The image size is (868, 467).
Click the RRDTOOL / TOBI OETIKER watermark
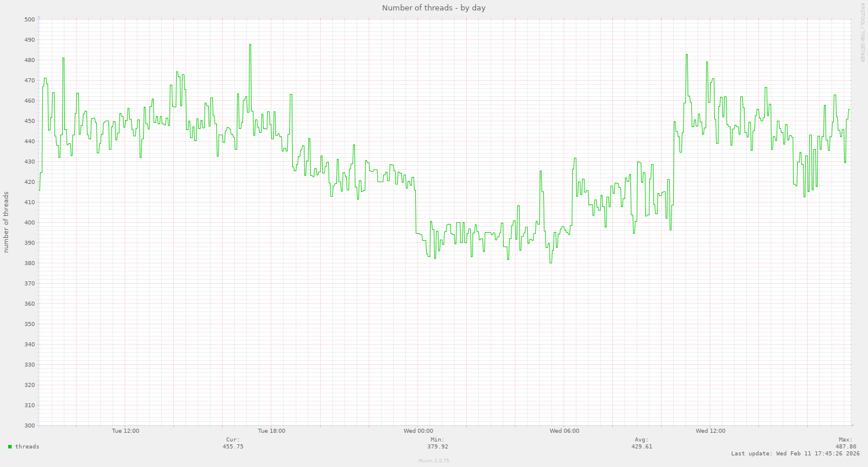pyautogui.click(x=863, y=32)
